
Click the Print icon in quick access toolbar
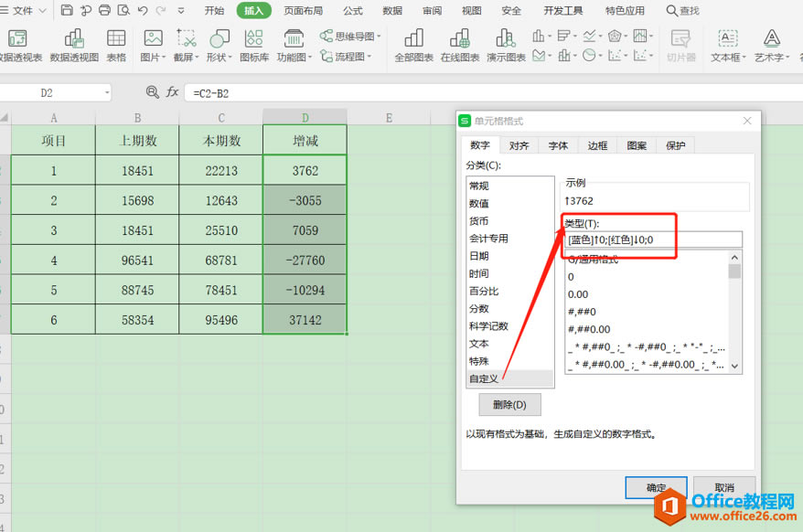click(104, 10)
